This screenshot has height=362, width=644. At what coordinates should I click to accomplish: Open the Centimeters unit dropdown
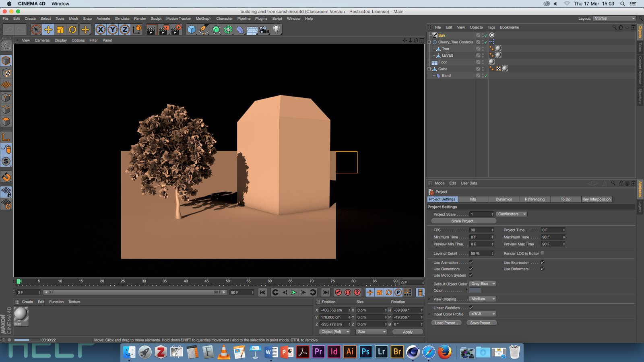click(512, 214)
